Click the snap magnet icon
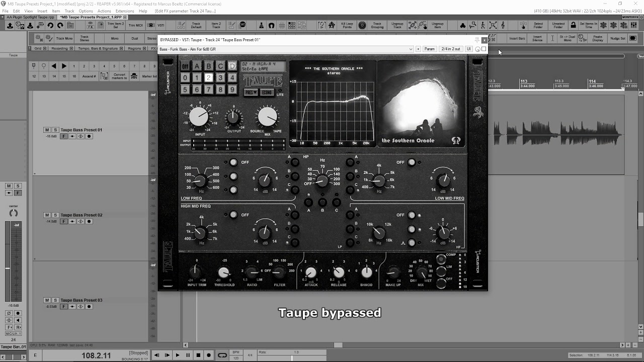The height and width of the screenshot is (362, 644). coord(272,25)
